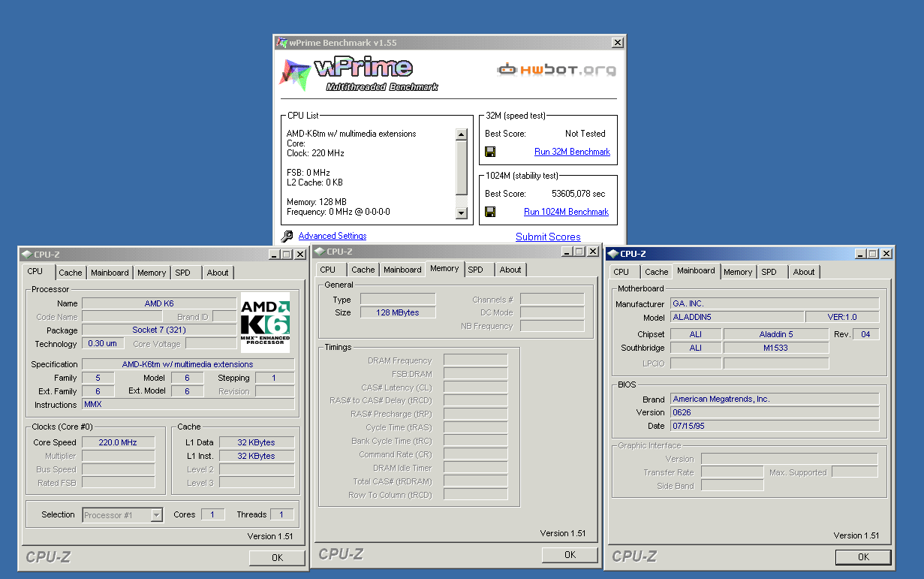Minimize the left CPU-Z window
The height and width of the screenshot is (579, 924).
point(274,255)
